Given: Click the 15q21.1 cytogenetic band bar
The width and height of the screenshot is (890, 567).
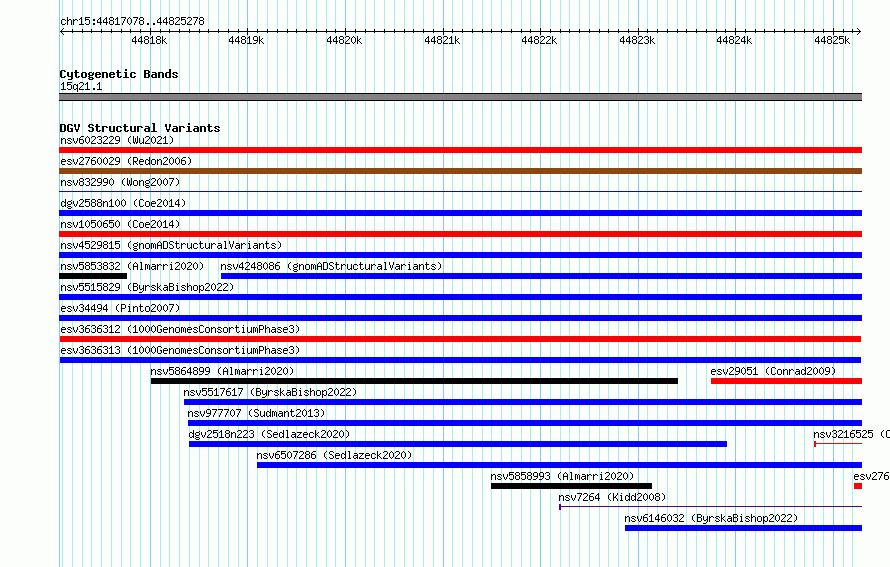Looking at the screenshot, I should 460,97.
